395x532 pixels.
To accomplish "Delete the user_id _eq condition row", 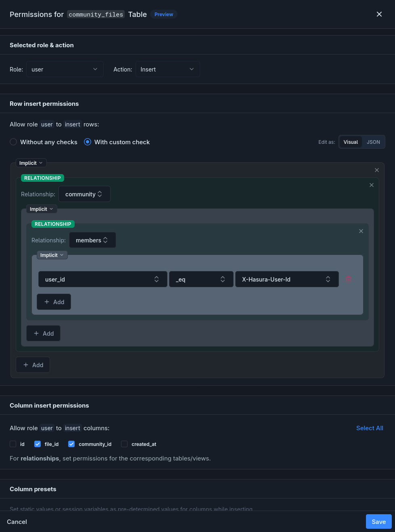I will pyautogui.click(x=349, y=279).
